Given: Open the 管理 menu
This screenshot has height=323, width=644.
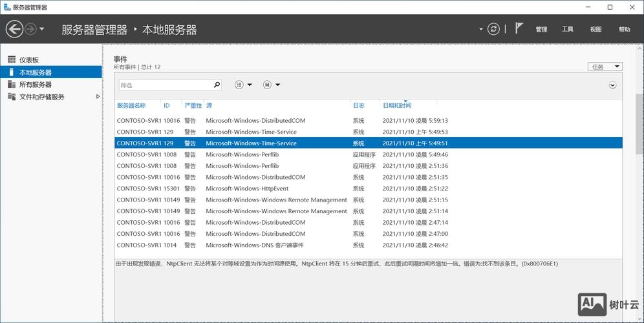Looking at the screenshot, I should point(541,30).
